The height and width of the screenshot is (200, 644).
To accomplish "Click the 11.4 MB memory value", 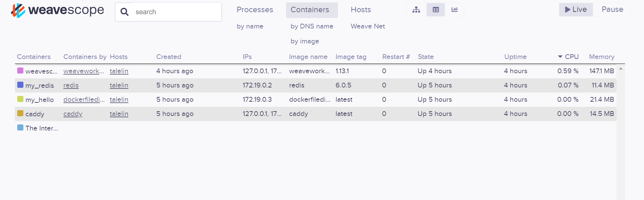I will pos(603,85).
